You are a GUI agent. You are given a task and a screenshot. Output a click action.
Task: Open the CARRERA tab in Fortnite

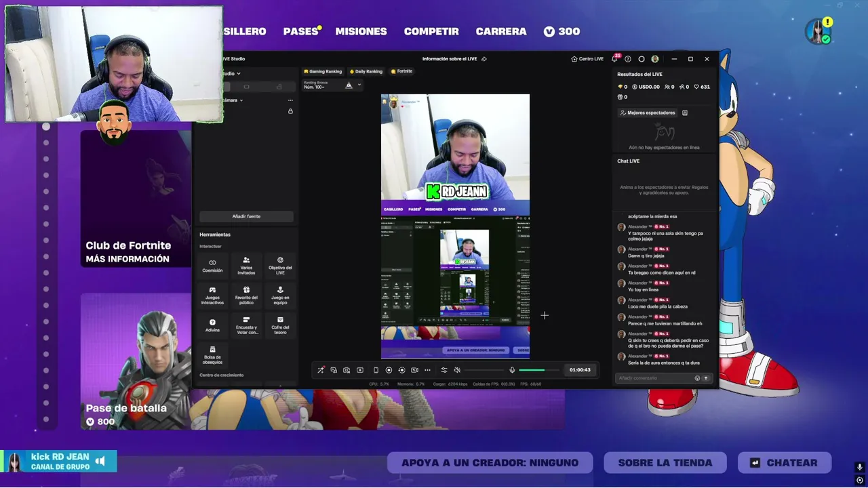pos(501,31)
